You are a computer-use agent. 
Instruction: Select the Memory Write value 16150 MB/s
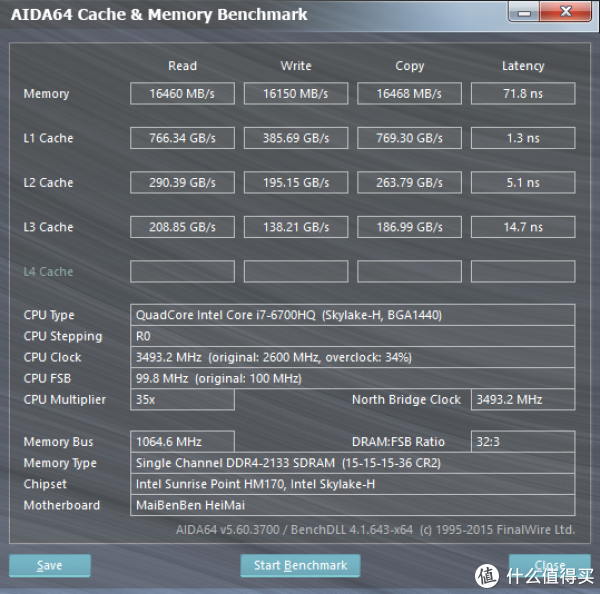click(296, 93)
